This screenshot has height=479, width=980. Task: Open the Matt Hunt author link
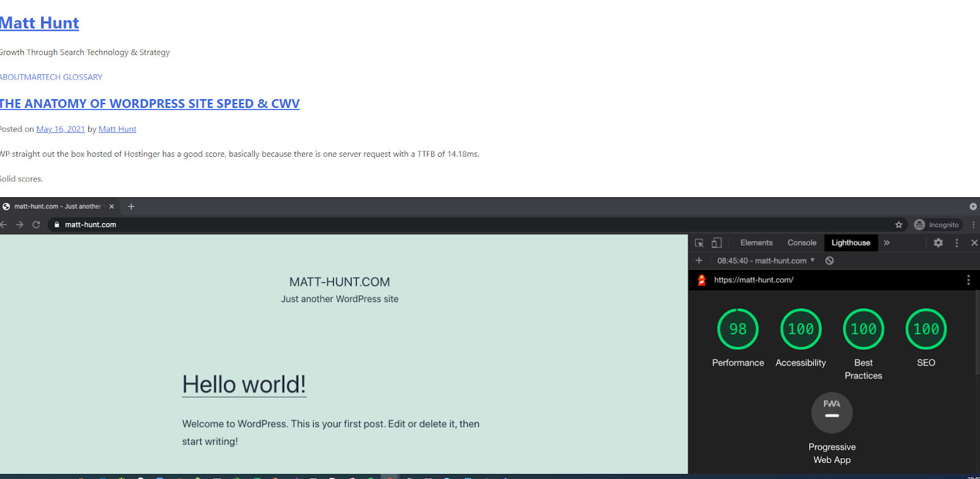click(x=118, y=129)
